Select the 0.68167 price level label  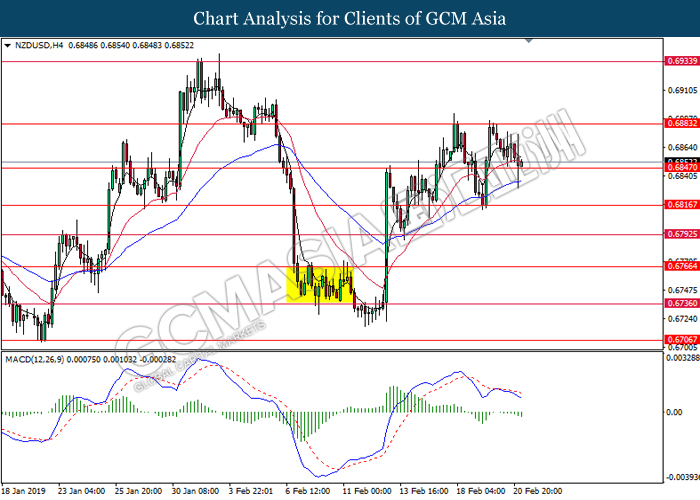coord(681,204)
